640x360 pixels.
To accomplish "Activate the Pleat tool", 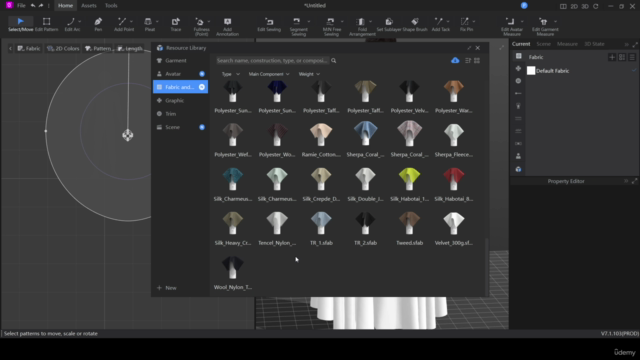I will point(149,24).
